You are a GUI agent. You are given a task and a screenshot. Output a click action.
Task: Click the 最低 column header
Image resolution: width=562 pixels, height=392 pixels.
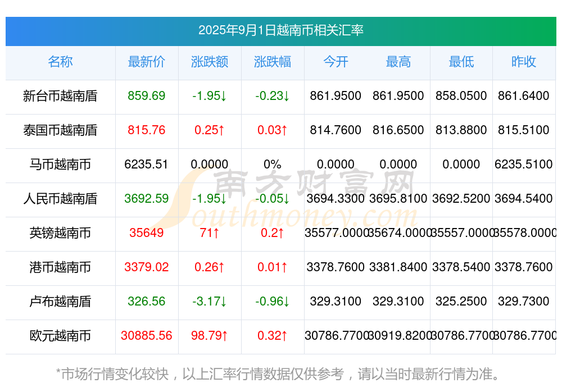click(x=461, y=62)
